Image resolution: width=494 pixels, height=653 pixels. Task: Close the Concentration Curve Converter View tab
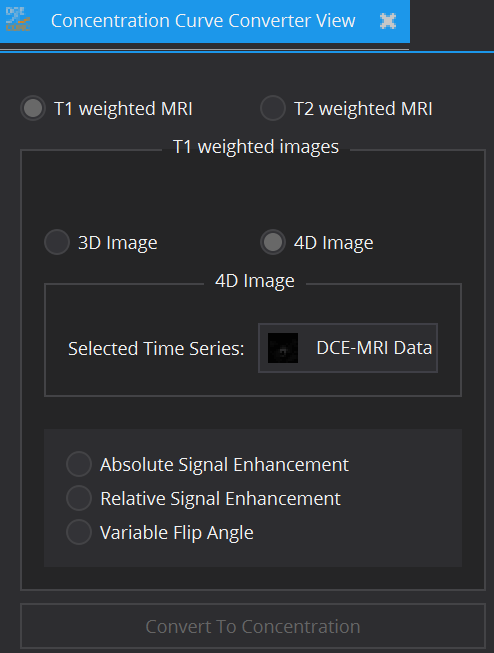388,21
